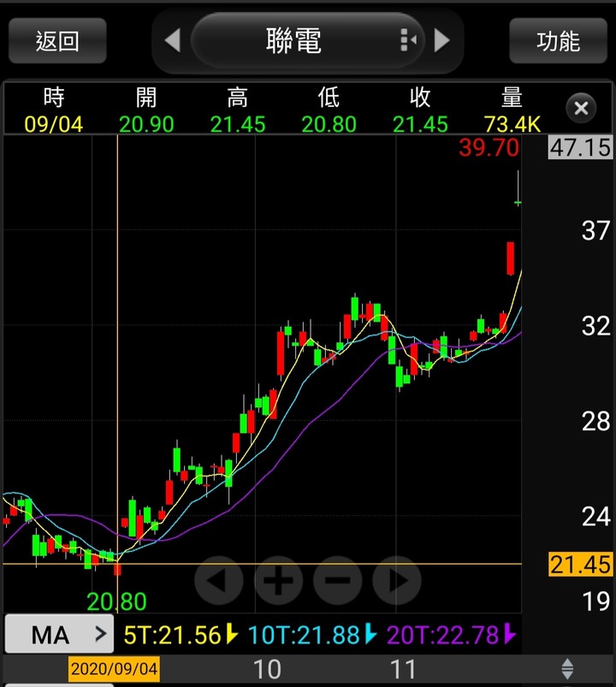Viewport: 616px width, 687px height.
Task: Select the 73.4K volume value
Action: click(x=512, y=124)
